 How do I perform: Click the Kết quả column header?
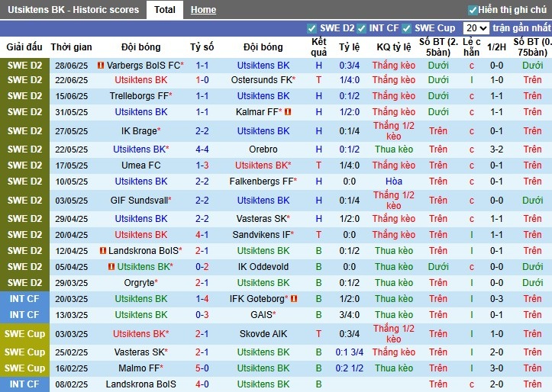click(x=318, y=47)
